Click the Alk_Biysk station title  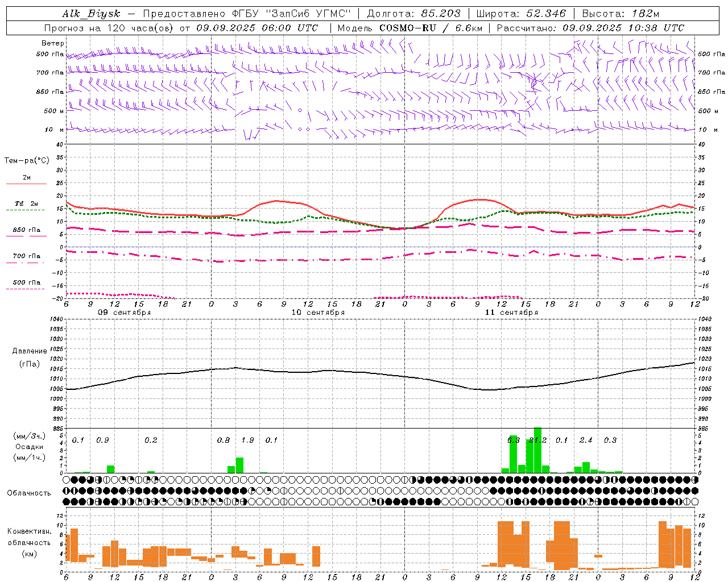[91, 14]
